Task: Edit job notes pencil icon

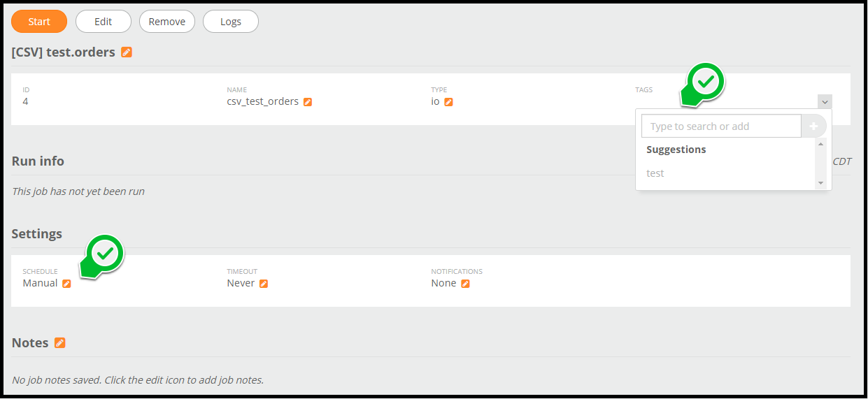Action: coord(60,342)
